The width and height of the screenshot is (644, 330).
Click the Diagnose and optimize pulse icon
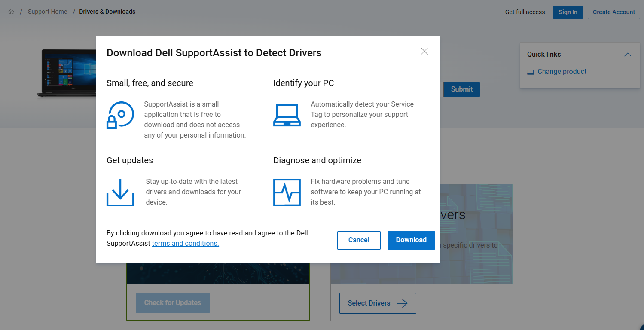click(x=287, y=192)
